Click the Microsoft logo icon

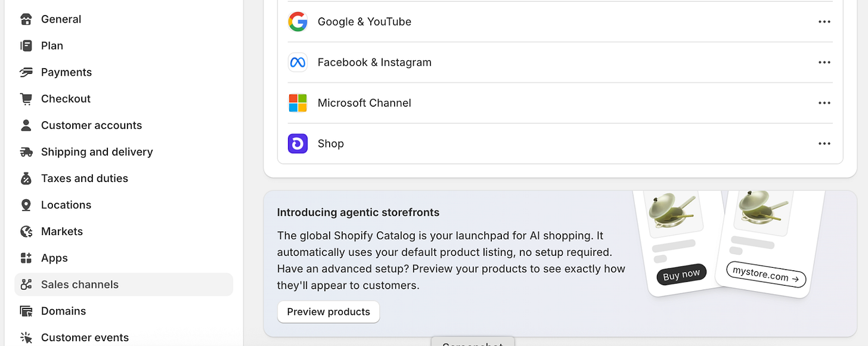(x=297, y=103)
